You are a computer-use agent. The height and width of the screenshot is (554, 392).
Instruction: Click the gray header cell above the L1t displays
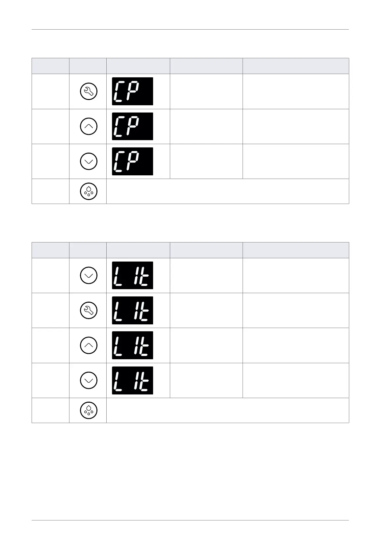coord(138,250)
